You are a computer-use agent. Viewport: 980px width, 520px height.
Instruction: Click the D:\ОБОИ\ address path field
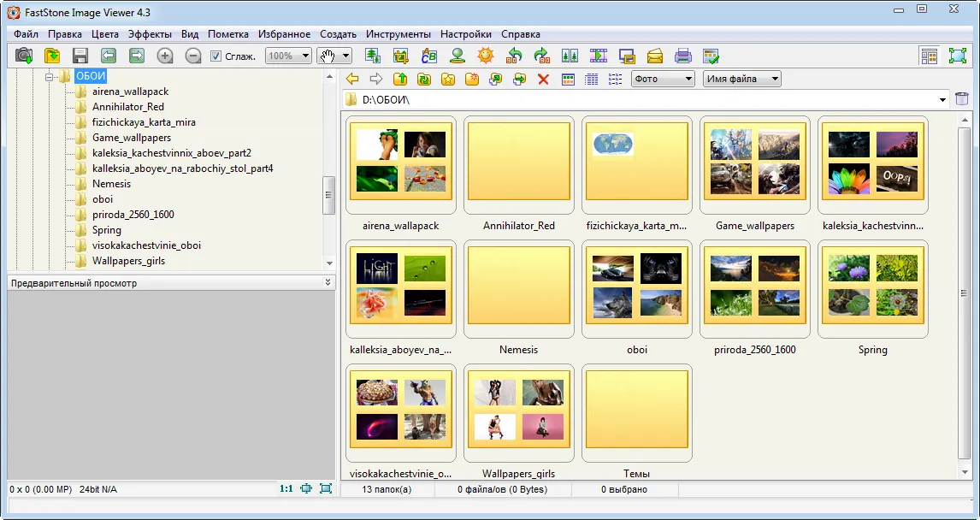coord(646,99)
